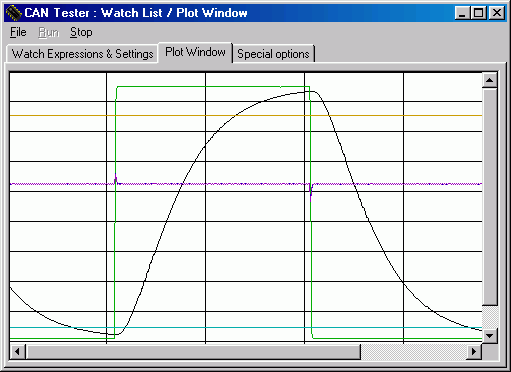Click the vertical scrollbar thumb
The height and width of the screenshot is (372, 511).
[x=490, y=197]
